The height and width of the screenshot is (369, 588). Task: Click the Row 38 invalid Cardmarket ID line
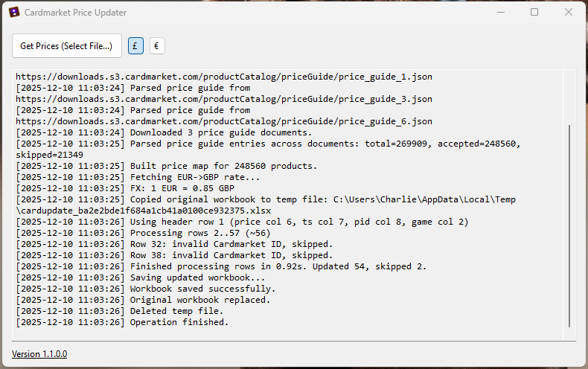coord(231,255)
